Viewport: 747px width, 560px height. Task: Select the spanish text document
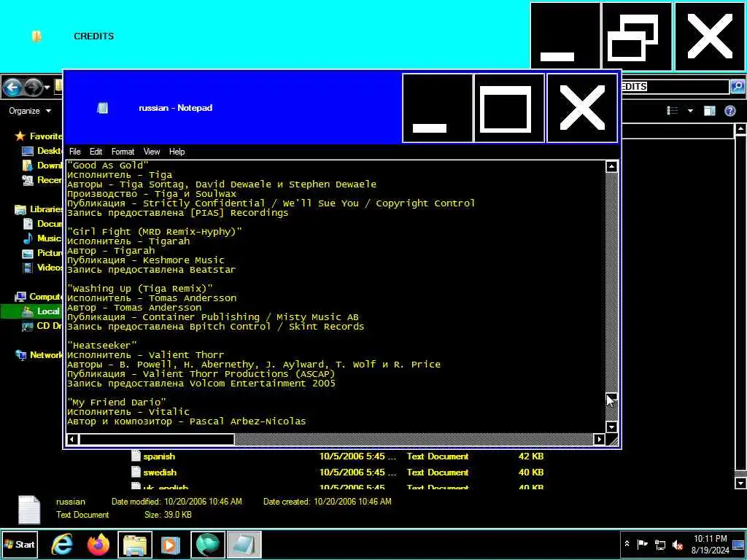pyautogui.click(x=159, y=456)
